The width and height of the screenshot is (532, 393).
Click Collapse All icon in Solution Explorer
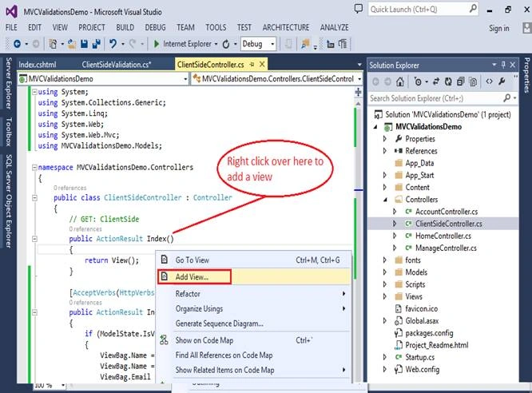click(460, 81)
